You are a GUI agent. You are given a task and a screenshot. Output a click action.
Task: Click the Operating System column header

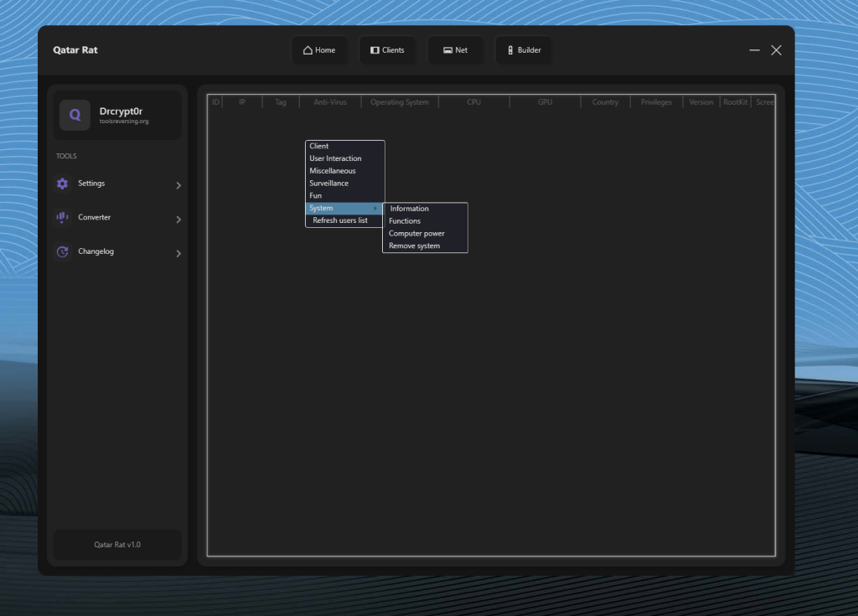click(399, 102)
